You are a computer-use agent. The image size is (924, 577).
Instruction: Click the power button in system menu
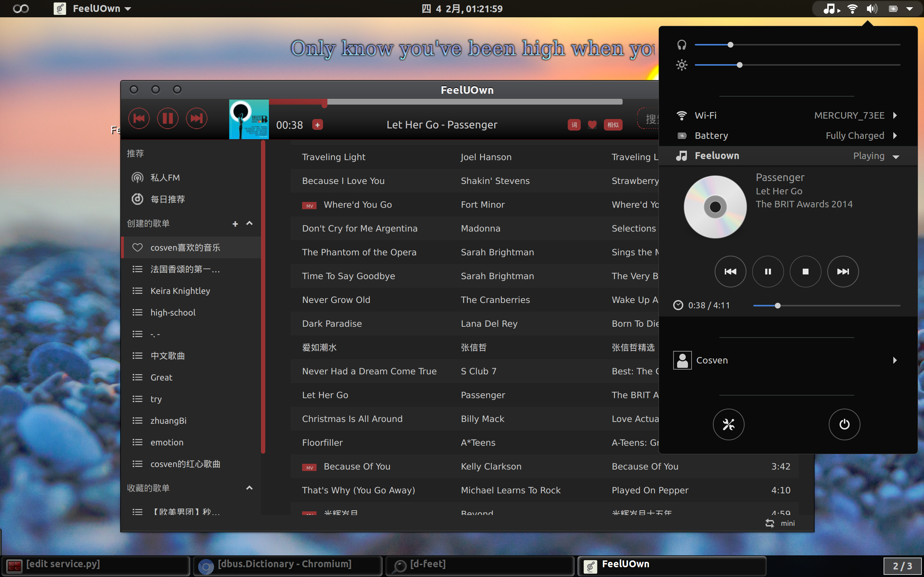click(844, 424)
